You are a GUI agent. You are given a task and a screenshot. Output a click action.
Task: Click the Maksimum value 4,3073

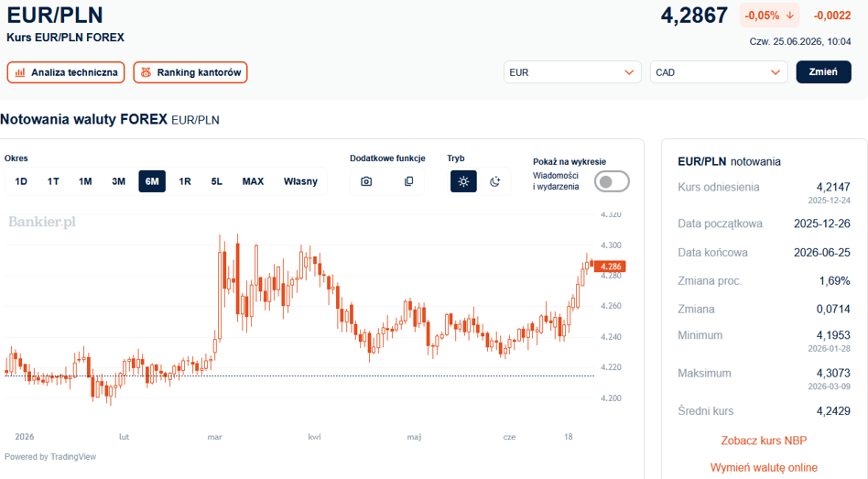[x=833, y=374]
